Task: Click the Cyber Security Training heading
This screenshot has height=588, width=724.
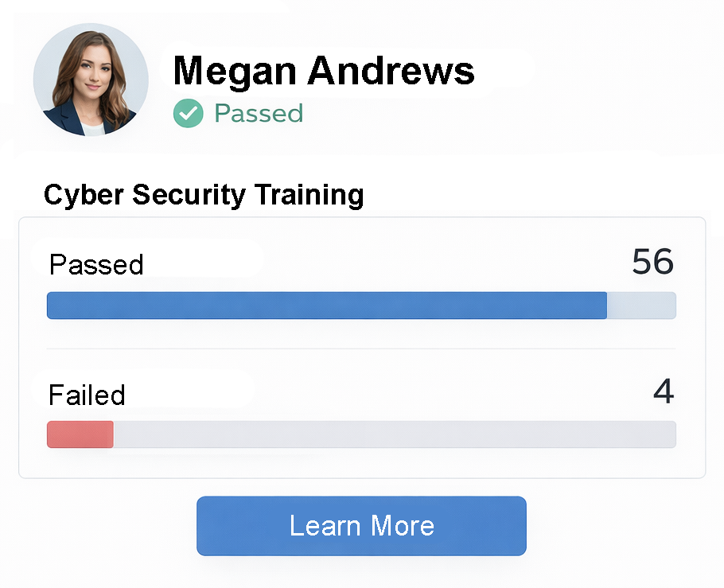Action: pyautogui.click(x=204, y=194)
